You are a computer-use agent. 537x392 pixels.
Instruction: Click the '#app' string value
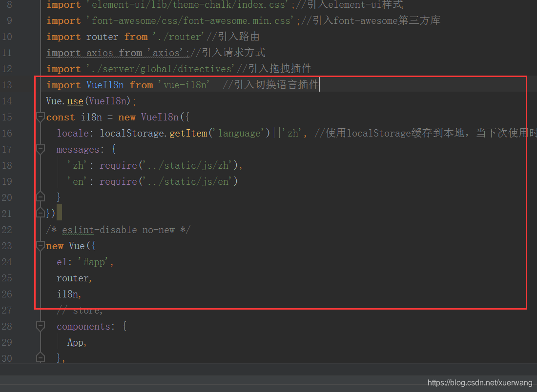[x=94, y=262]
